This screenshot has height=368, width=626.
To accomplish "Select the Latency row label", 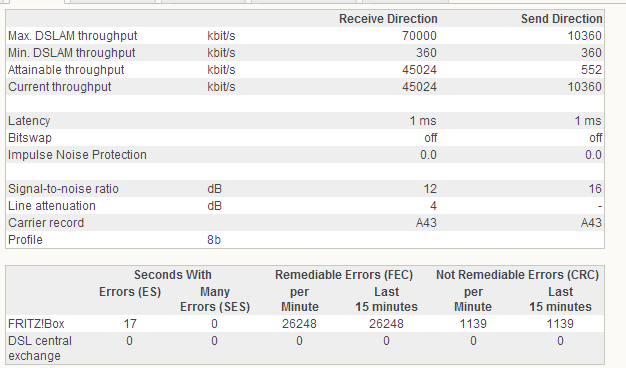I will coord(29,121).
